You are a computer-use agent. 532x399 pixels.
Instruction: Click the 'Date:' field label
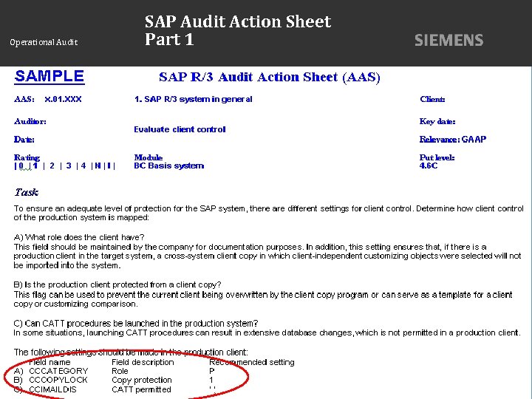click(24, 140)
